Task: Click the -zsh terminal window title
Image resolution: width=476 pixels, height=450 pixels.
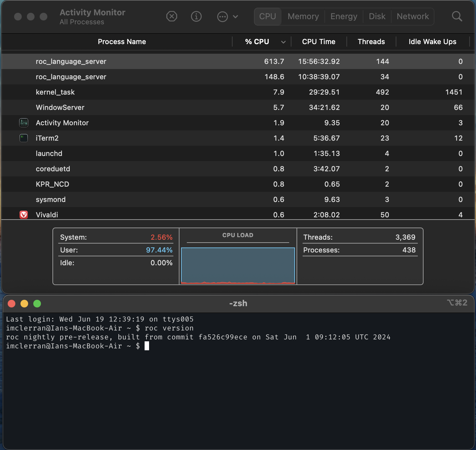Action: click(238, 303)
